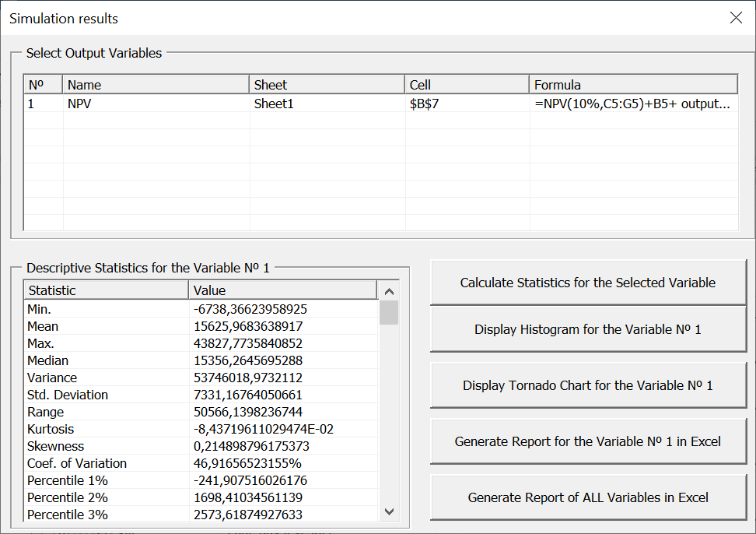
Task: Display Tornado Chart for Variable Nº 1
Action: click(588, 385)
